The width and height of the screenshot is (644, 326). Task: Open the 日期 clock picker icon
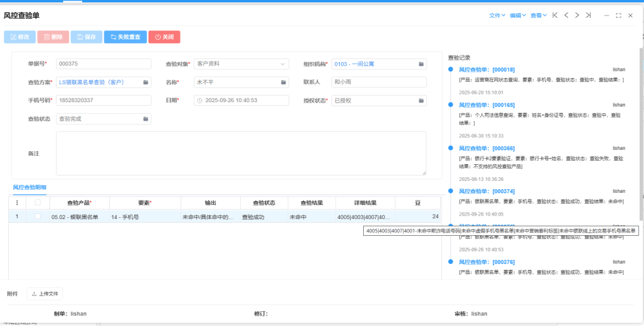coord(200,100)
